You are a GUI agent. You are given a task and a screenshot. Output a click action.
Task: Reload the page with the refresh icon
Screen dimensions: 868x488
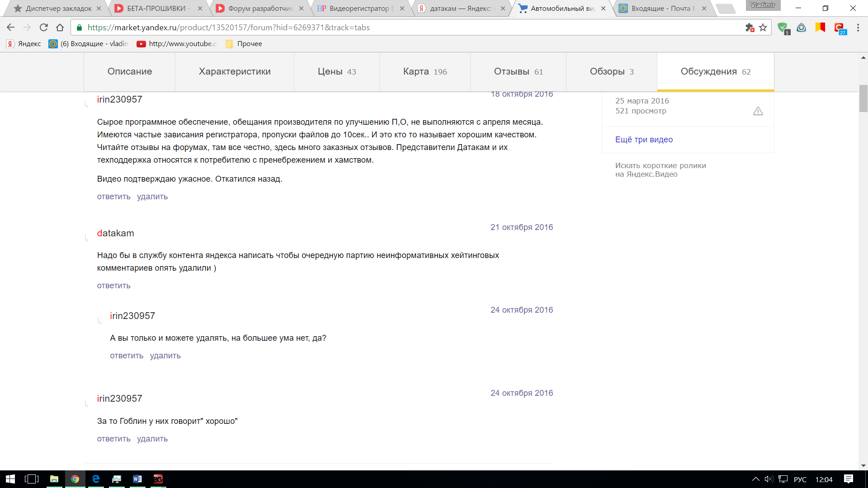(44, 28)
